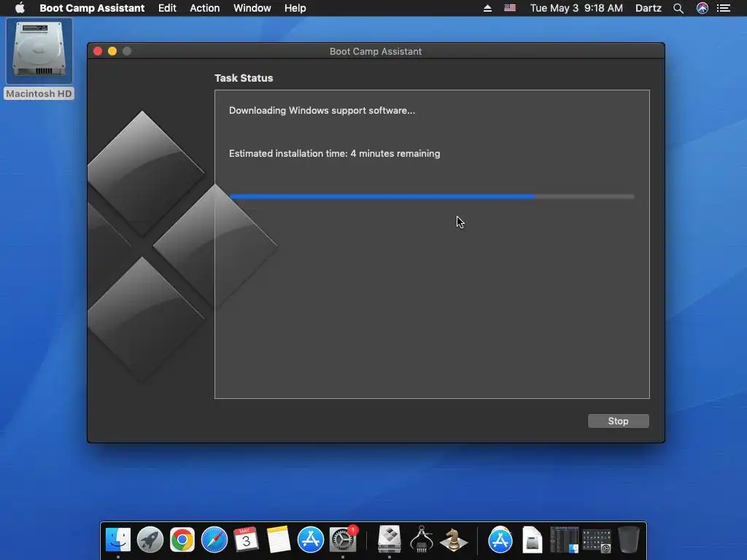Close the Boot Camp Assistant window
The width and height of the screenshot is (747, 560).
pyautogui.click(x=98, y=51)
